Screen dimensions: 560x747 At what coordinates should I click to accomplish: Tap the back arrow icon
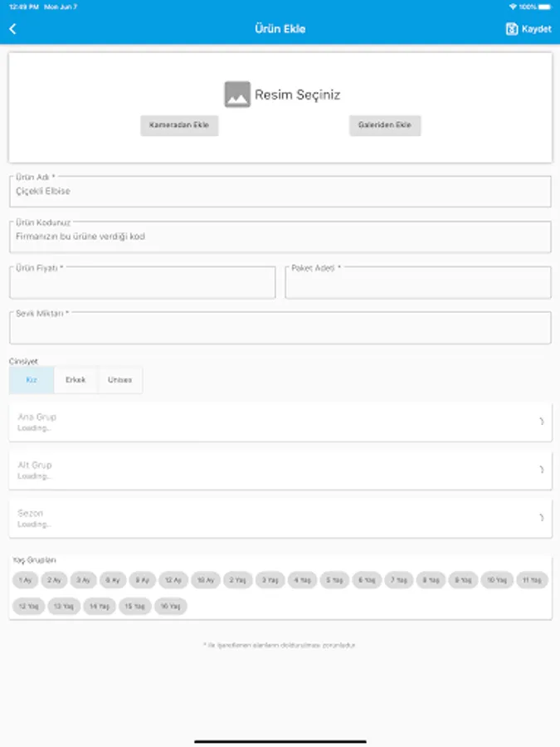tap(12, 29)
